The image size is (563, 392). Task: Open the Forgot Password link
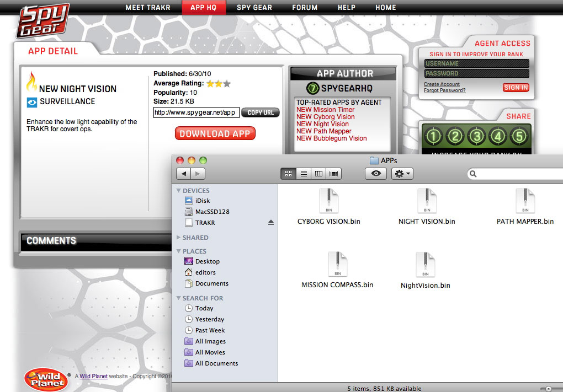click(444, 90)
